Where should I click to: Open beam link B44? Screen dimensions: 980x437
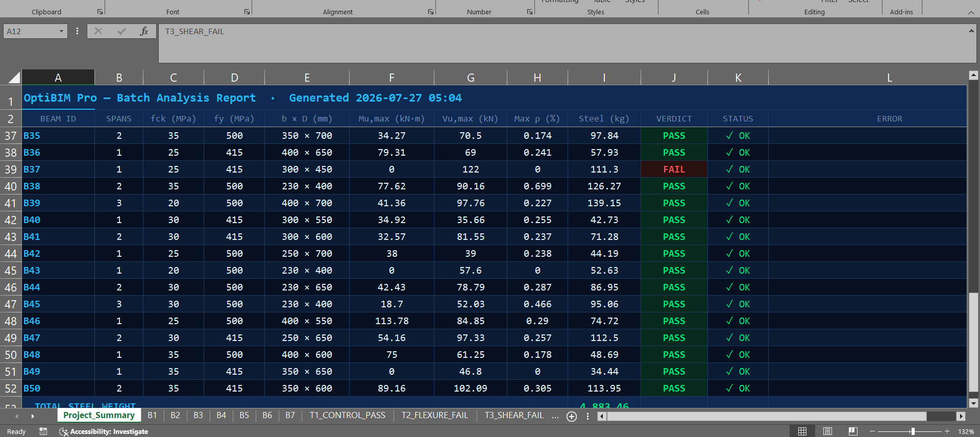(x=32, y=287)
